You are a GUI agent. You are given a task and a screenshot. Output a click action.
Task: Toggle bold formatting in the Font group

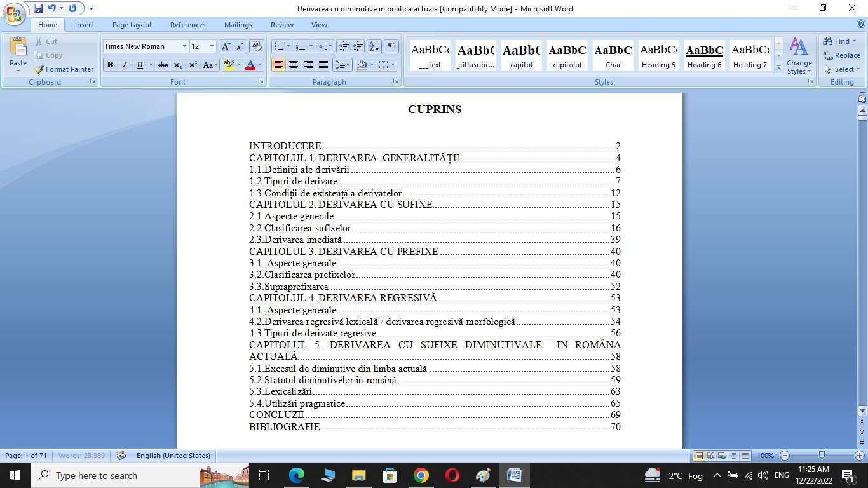109,65
